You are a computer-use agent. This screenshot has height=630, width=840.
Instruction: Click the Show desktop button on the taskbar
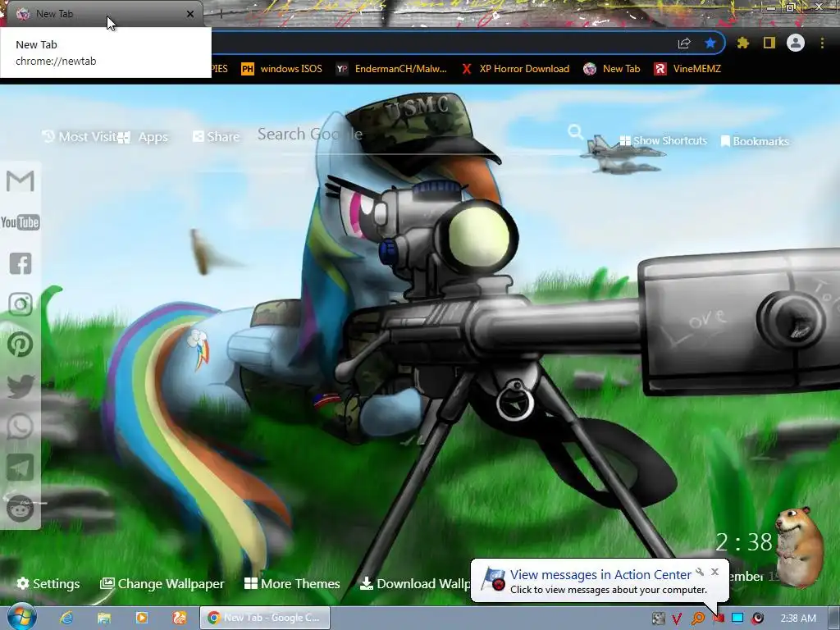point(834,618)
